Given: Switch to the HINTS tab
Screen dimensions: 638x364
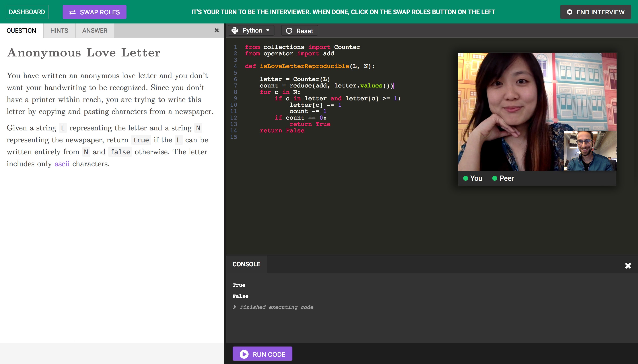Looking at the screenshot, I should point(59,31).
